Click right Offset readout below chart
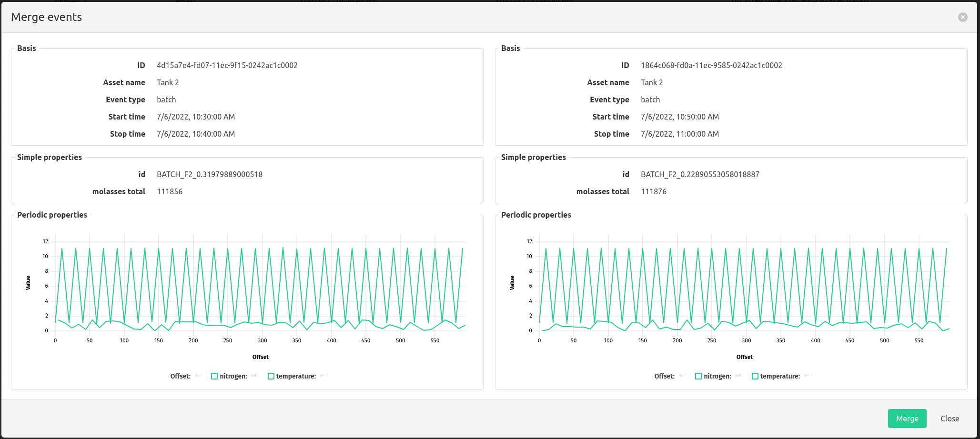Image resolution: width=980 pixels, height=439 pixels. [669, 376]
